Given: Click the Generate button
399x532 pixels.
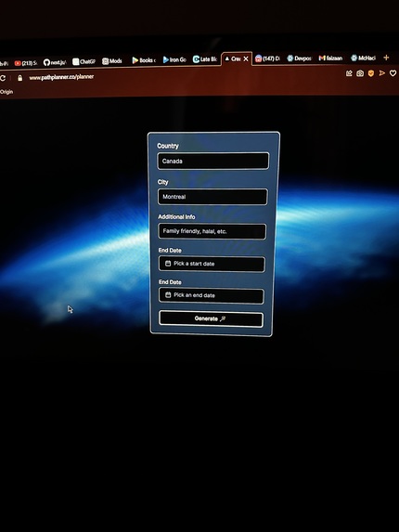Looking at the screenshot, I should [x=211, y=318].
